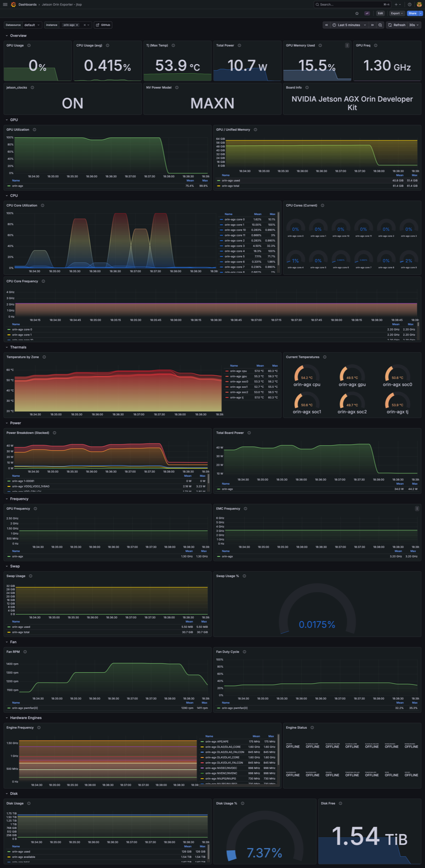
Task: Star this dashboard as favorite
Action: [x=357, y=14]
